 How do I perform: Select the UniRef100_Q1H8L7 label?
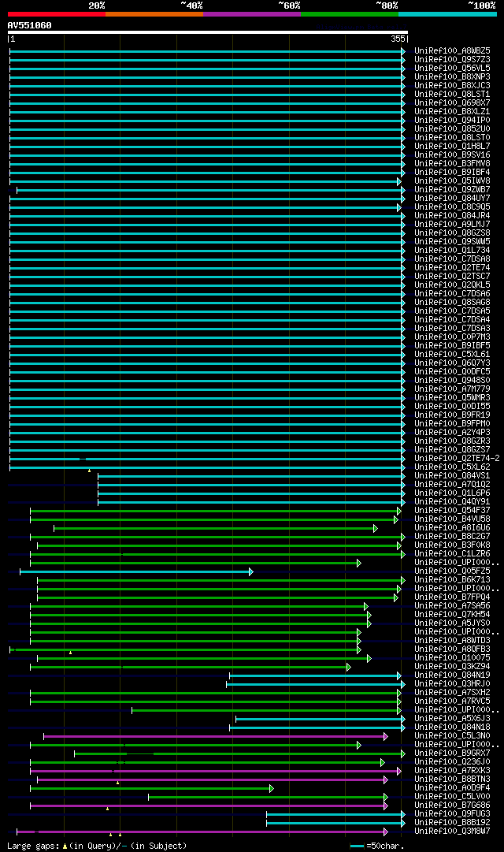452,147
